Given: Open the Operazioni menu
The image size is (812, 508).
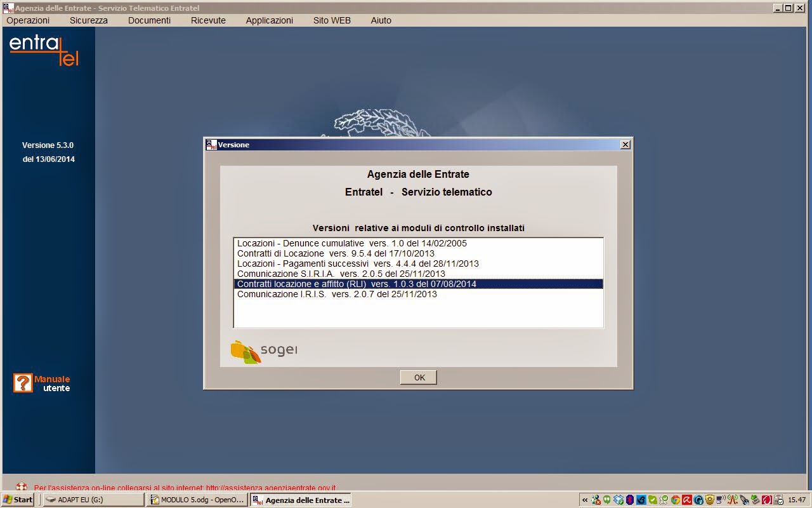Looking at the screenshot, I should [28, 20].
